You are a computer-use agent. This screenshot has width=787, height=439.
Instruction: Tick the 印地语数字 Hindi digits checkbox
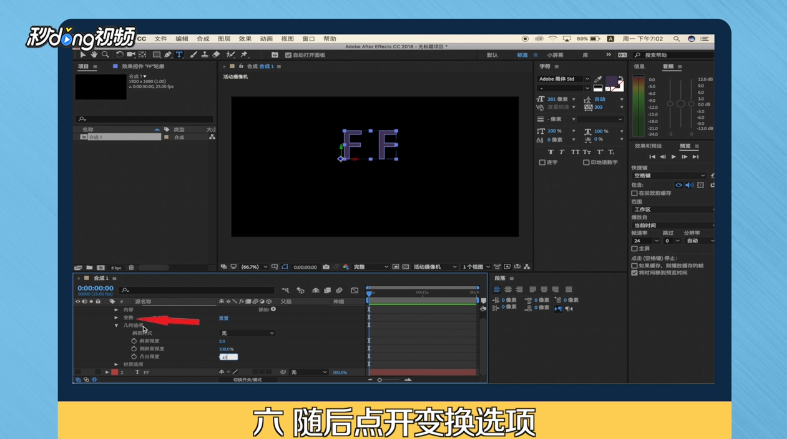point(586,163)
